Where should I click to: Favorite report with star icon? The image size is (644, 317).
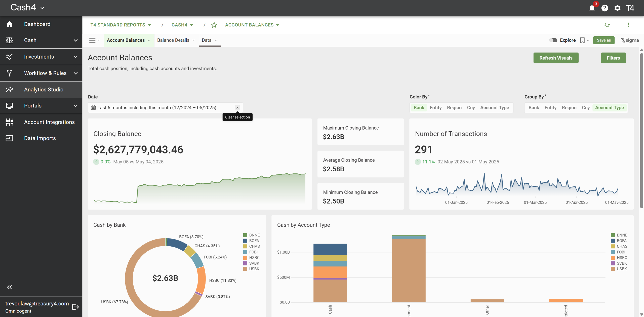click(214, 25)
